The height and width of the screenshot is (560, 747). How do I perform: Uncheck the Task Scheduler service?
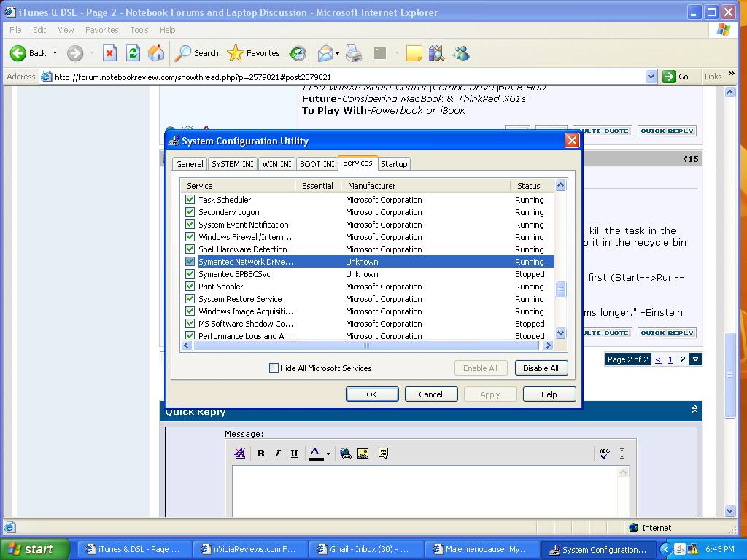point(190,200)
